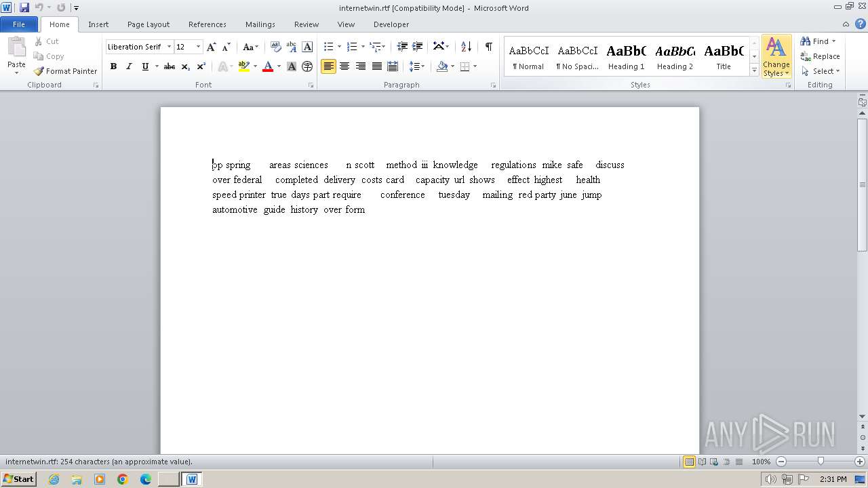This screenshot has width=868, height=488.
Task: Switch to the Insert tab
Action: pos(98,24)
